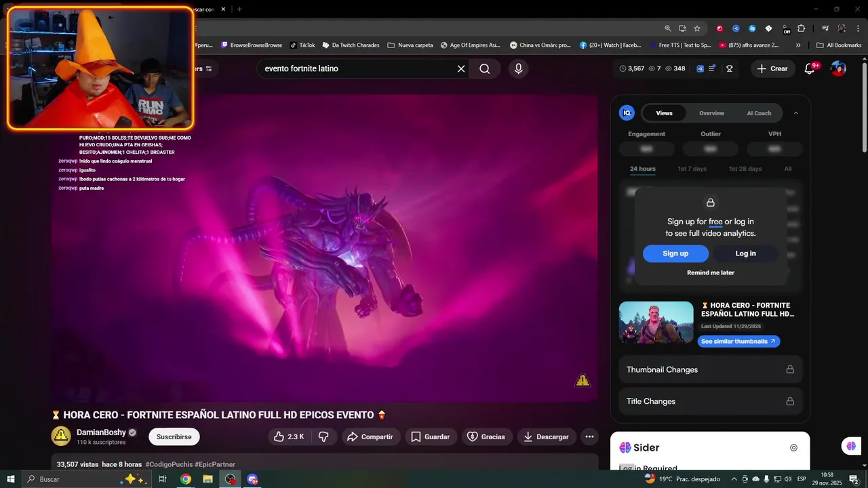Open the more actions three-dot menu
This screenshot has height=488, width=868.
click(590, 436)
